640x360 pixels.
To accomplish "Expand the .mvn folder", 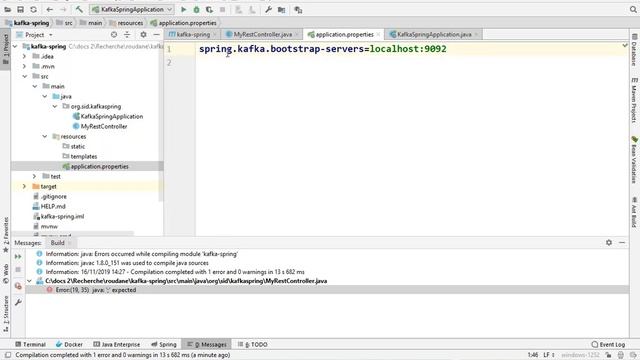I will coord(24,66).
